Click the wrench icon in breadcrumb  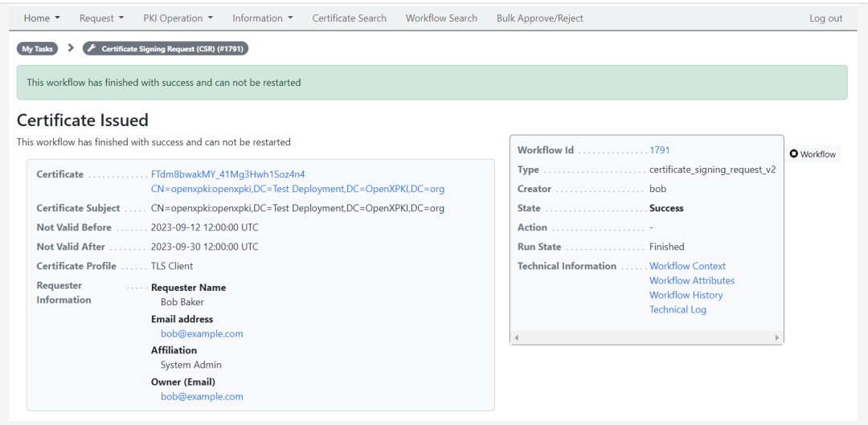point(92,49)
